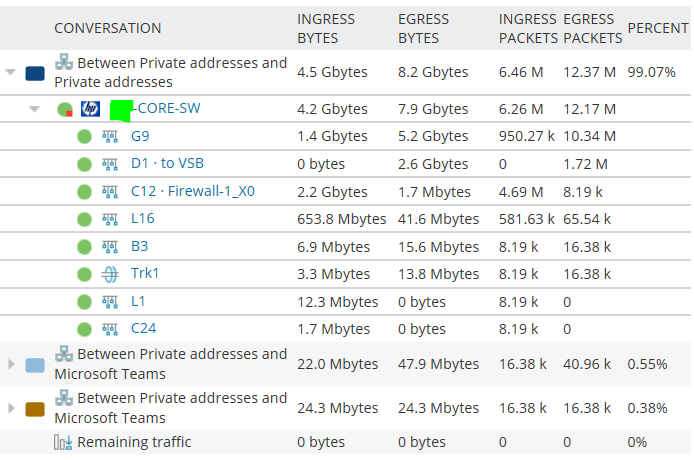Click the trunk globe icon next to Trk1
Viewport: 694px width, 460px height.
[110, 274]
